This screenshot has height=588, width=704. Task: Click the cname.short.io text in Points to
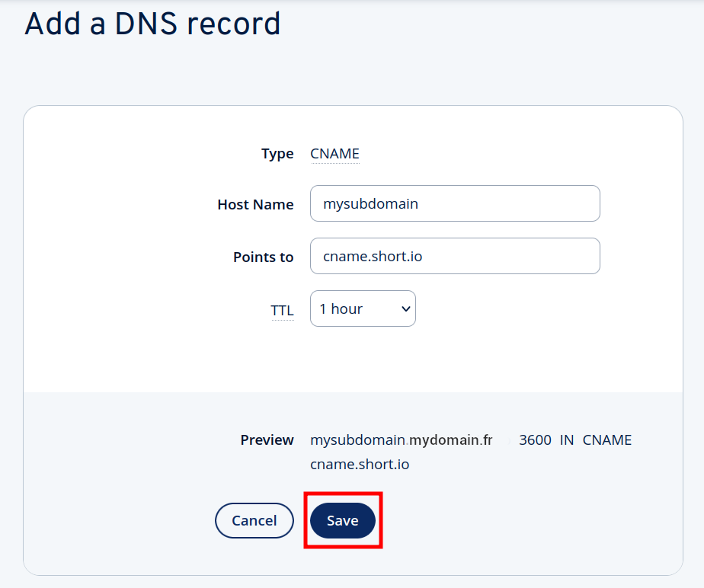pyautogui.click(x=373, y=257)
